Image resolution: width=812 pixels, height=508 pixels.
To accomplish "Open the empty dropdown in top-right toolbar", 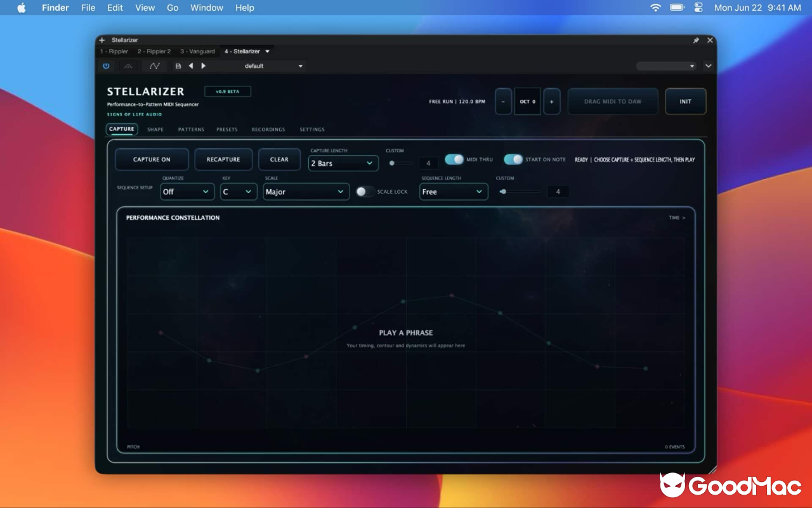I will coord(666,66).
